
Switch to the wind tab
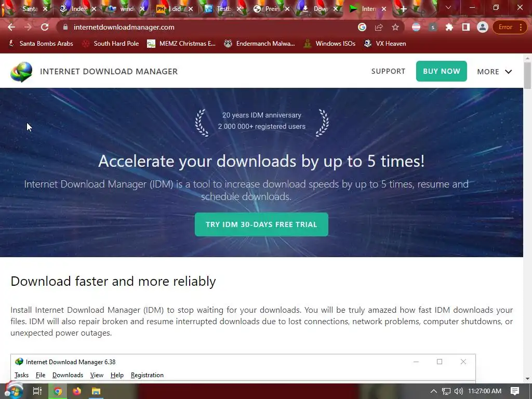[126, 9]
